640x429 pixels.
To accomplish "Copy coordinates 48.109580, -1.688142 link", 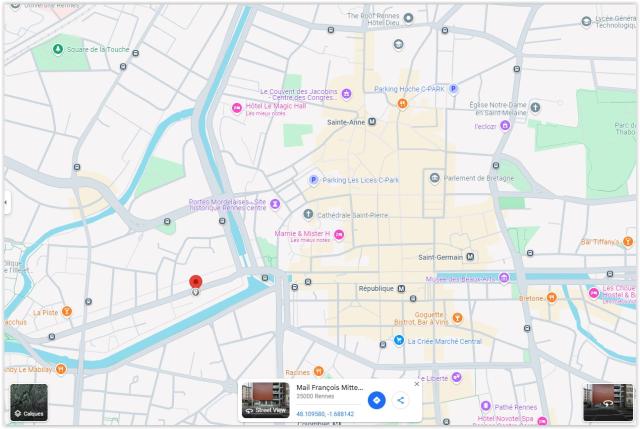I will click(325, 414).
